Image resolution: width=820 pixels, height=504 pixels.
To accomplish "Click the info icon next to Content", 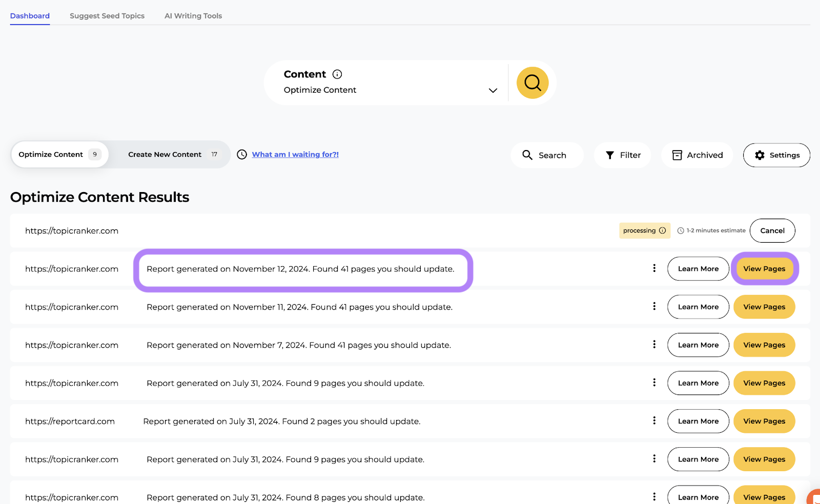I will pyautogui.click(x=337, y=74).
